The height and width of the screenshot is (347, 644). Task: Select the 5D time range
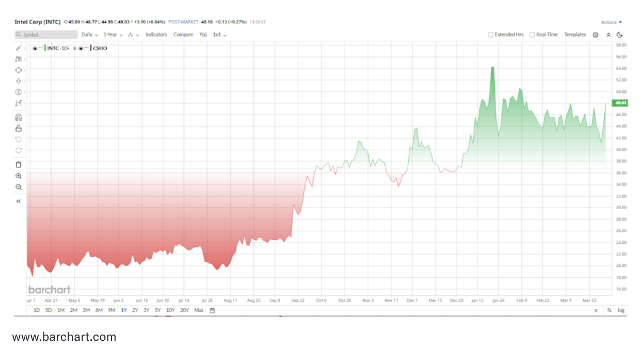point(49,310)
